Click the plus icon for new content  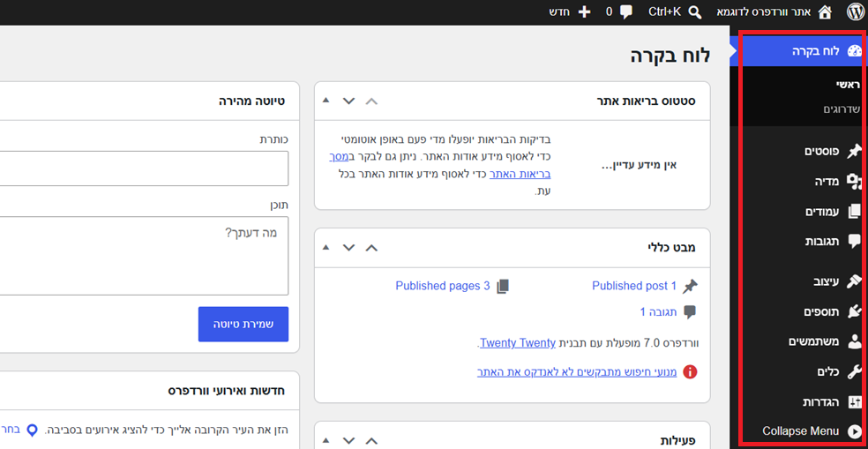pyautogui.click(x=584, y=12)
